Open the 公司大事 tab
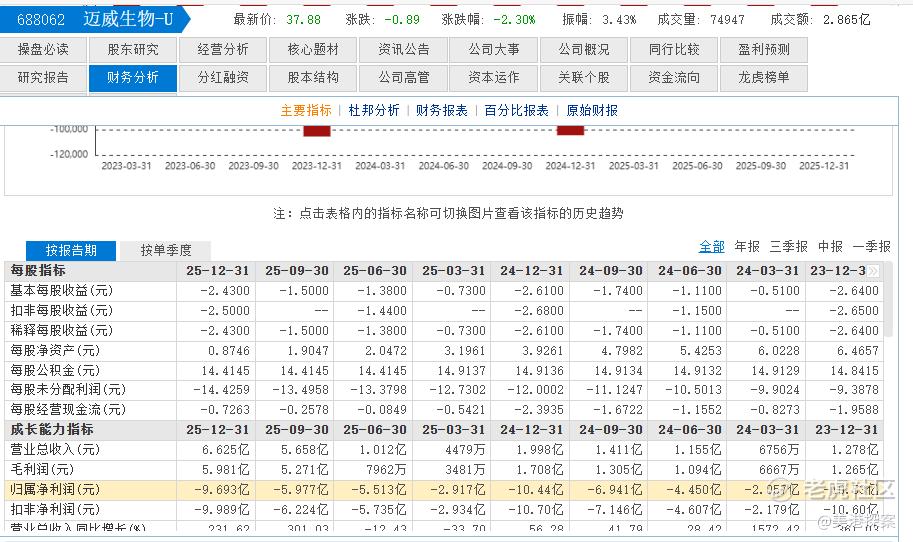This screenshot has width=913, height=542. point(494,49)
